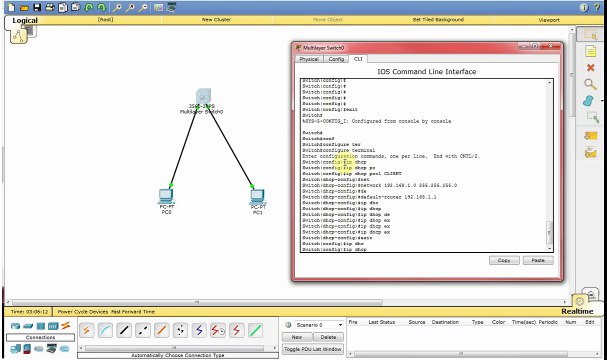Image resolution: width=607 pixels, height=360 pixels.
Task: Pick the dotted phone cable
Action: click(x=180, y=330)
